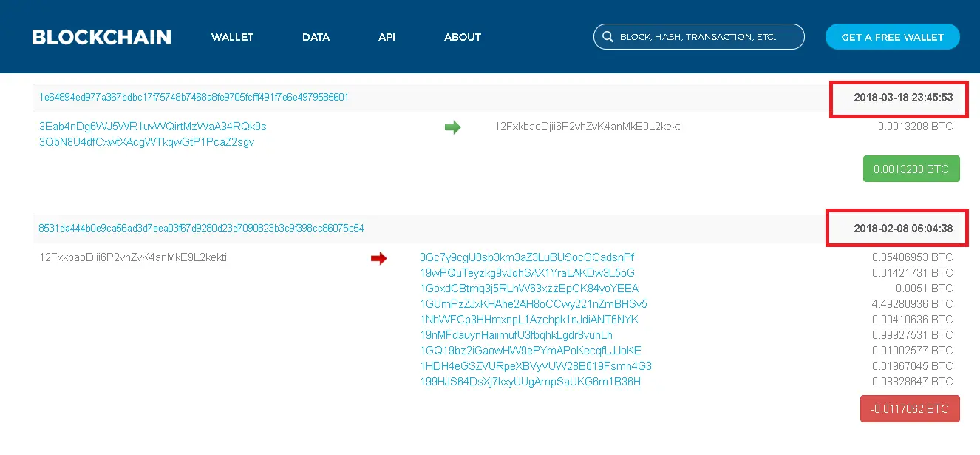The image size is (980, 455).
Task: Open address starting with 1GUmPzZJxKHA
Action: tap(534, 304)
